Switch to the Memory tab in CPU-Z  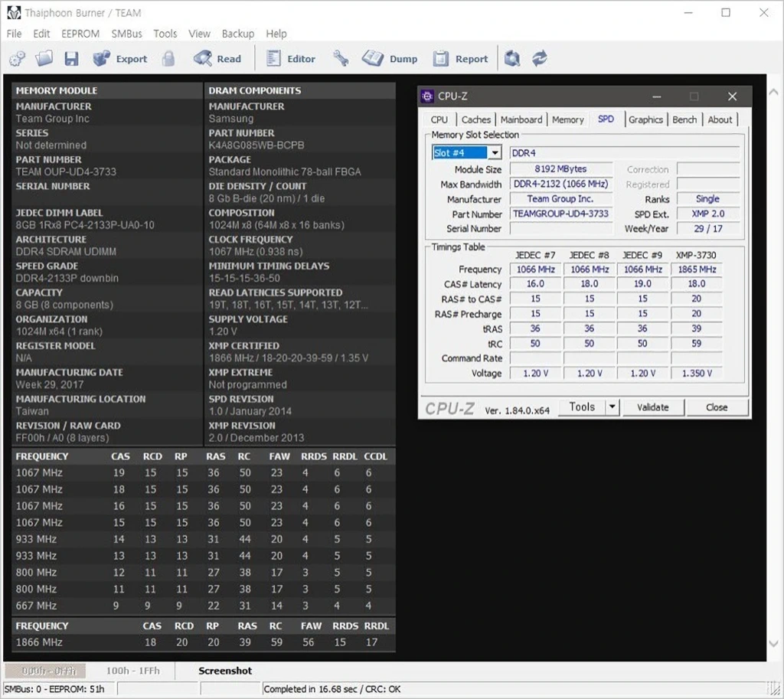click(568, 119)
